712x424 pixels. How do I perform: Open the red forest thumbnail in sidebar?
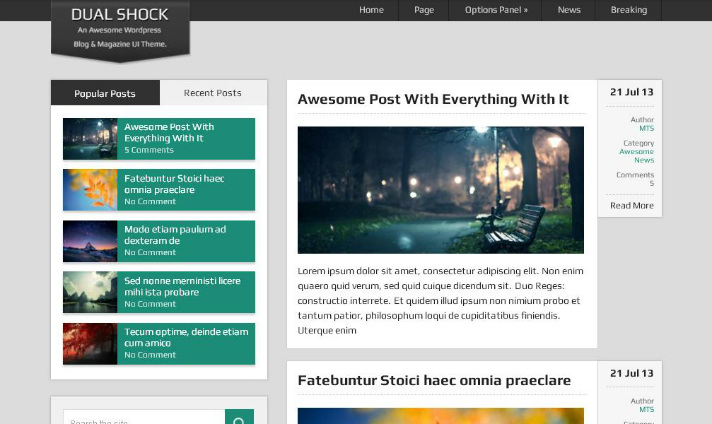[x=90, y=344]
